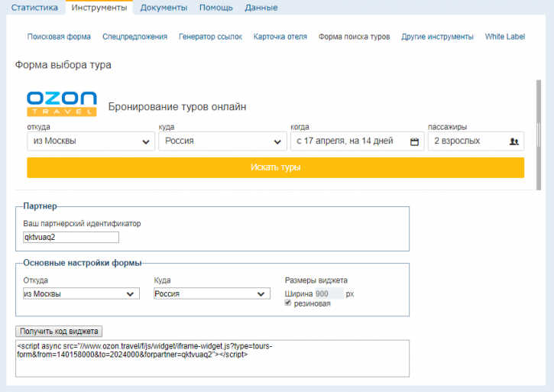Click the Получить код виджета button

(59, 331)
